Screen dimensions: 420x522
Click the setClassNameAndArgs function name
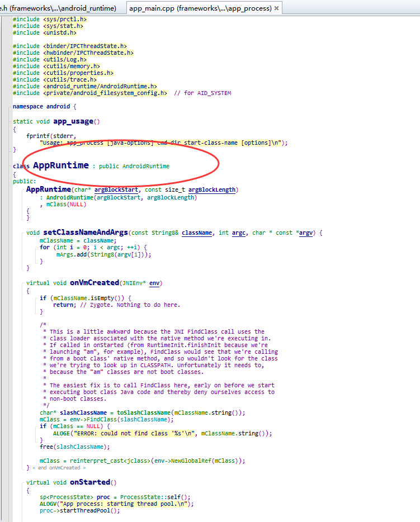click(x=86, y=232)
